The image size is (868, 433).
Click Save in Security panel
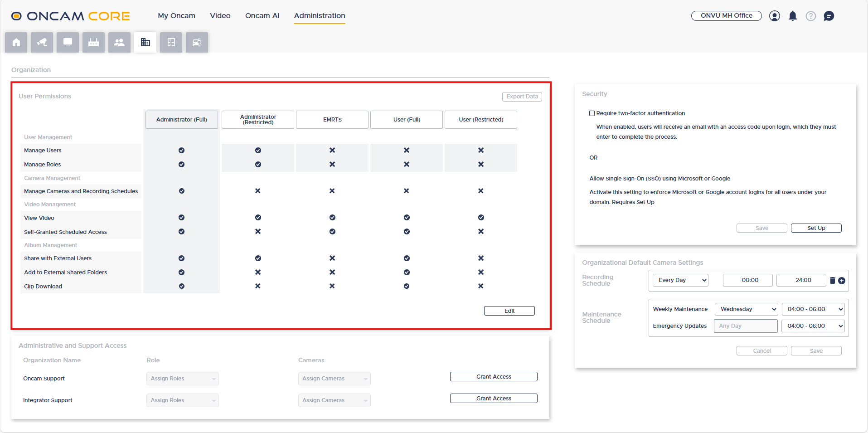762,228
